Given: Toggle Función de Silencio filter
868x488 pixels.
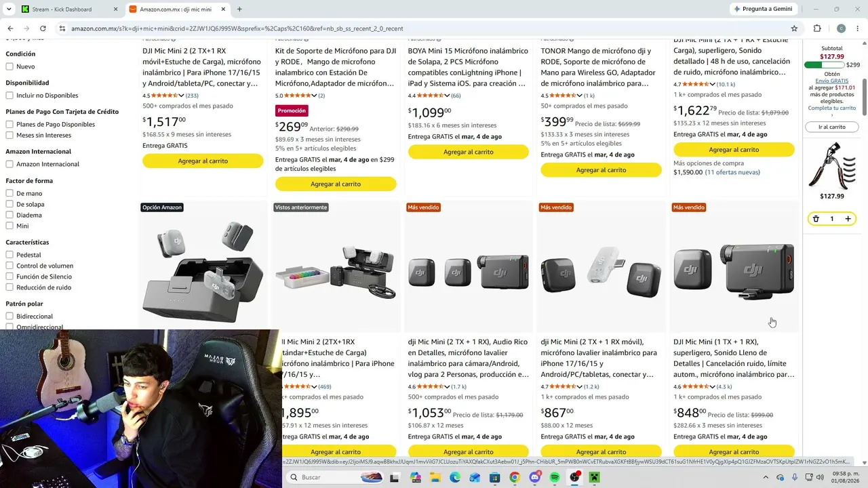Looking at the screenshot, I should point(9,277).
